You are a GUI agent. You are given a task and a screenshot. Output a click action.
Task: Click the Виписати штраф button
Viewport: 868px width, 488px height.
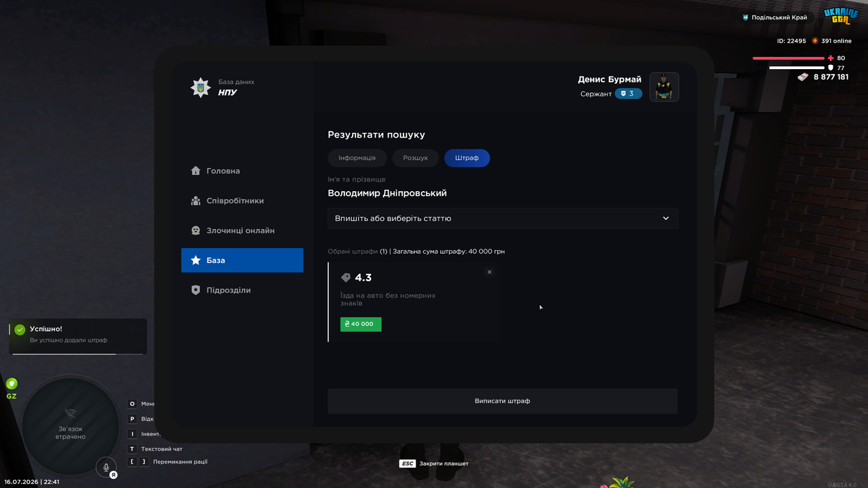tap(502, 401)
